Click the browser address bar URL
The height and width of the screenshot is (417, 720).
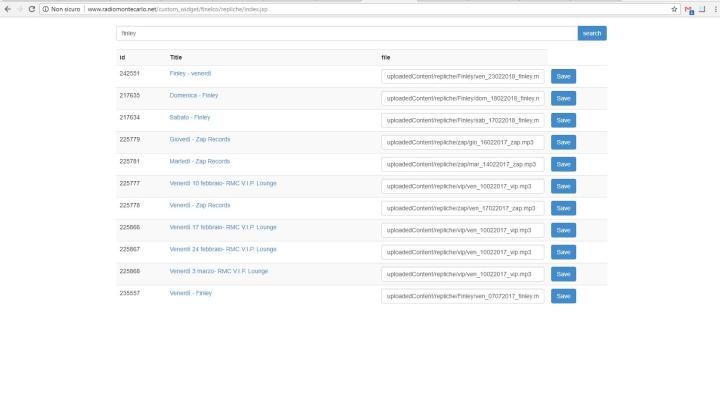click(200, 8)
